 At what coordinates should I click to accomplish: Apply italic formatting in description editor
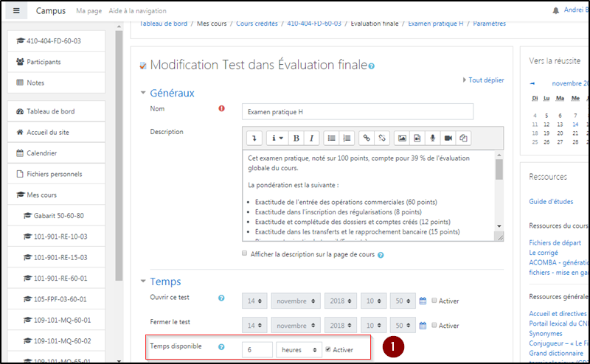(x=312, y=138)
